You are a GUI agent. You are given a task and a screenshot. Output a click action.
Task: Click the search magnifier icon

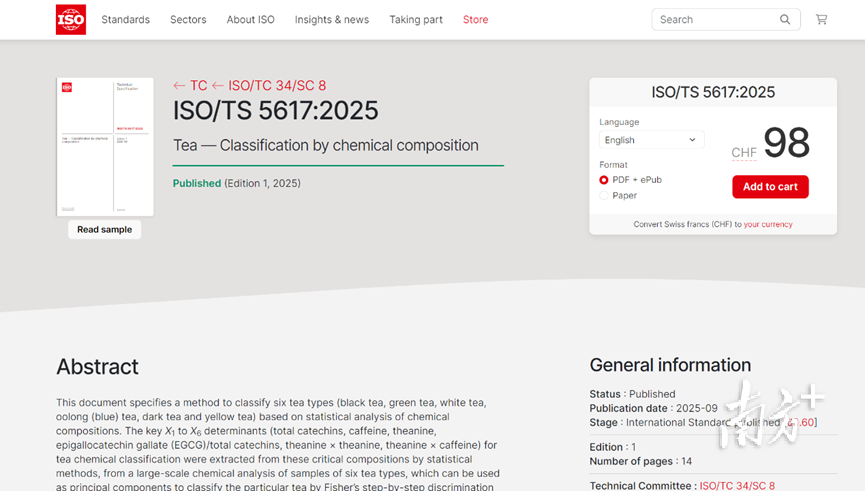coord(785,19)
